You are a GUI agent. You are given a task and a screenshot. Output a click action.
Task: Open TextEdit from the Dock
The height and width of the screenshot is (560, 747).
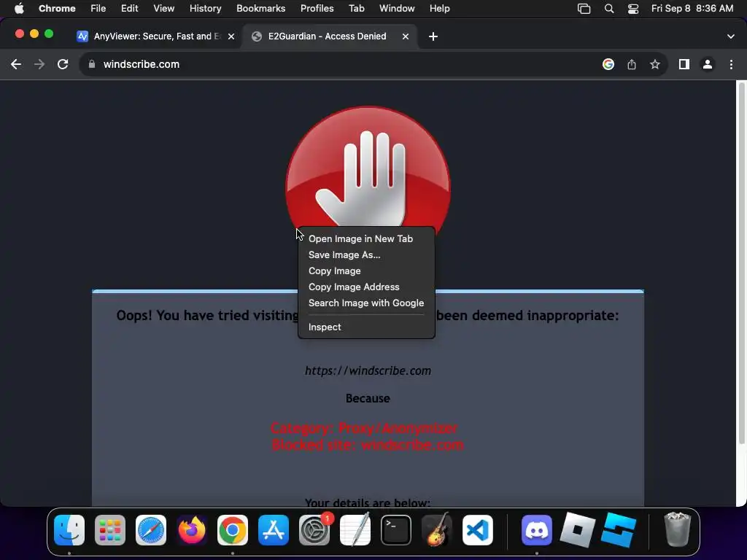(x=355, y=530)
